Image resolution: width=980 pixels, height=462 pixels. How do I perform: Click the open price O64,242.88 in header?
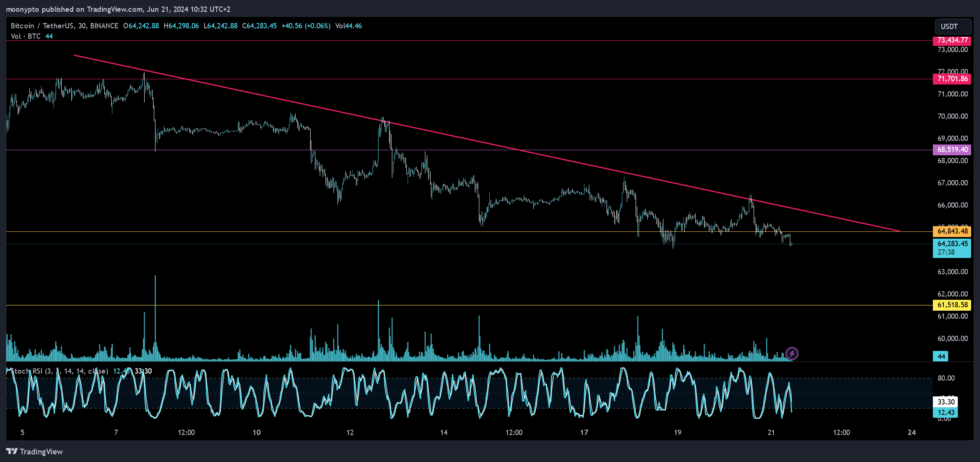[141, 26]
